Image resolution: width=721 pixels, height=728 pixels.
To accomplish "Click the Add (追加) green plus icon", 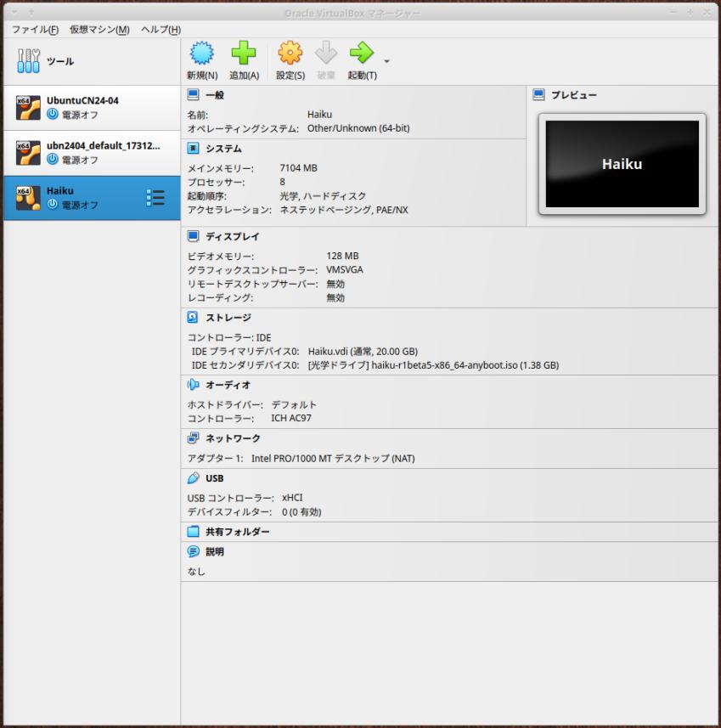I will point(244,53).
